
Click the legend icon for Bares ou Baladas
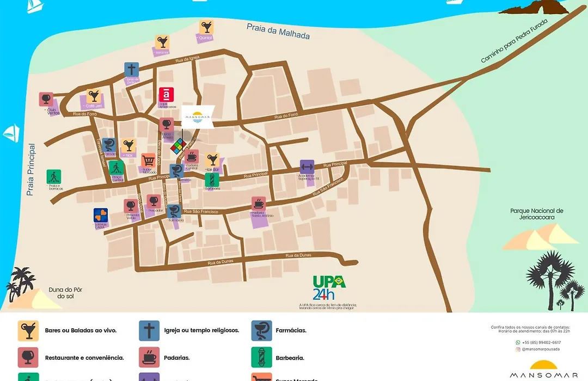[28, 330]
